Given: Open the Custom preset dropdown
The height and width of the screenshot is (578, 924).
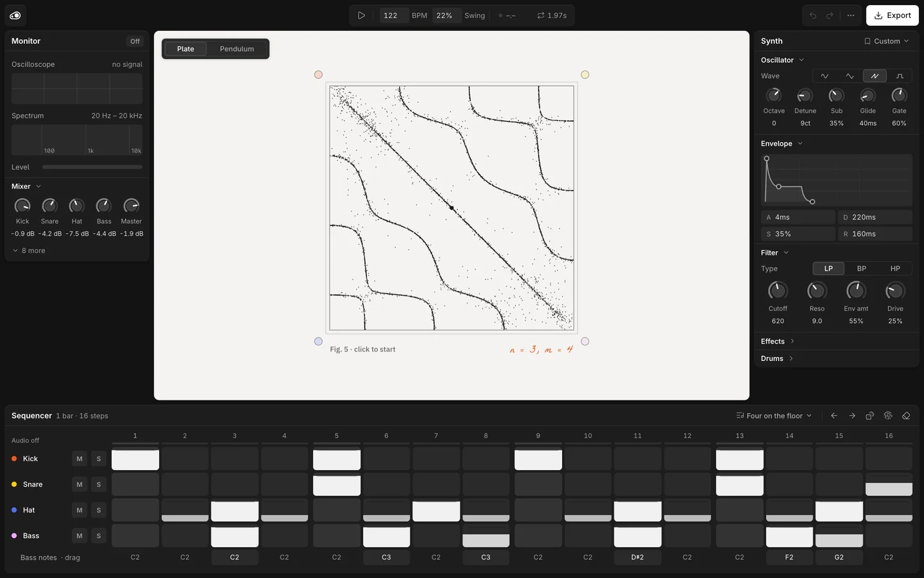Looking at the screenshot, I should [886, 41].
